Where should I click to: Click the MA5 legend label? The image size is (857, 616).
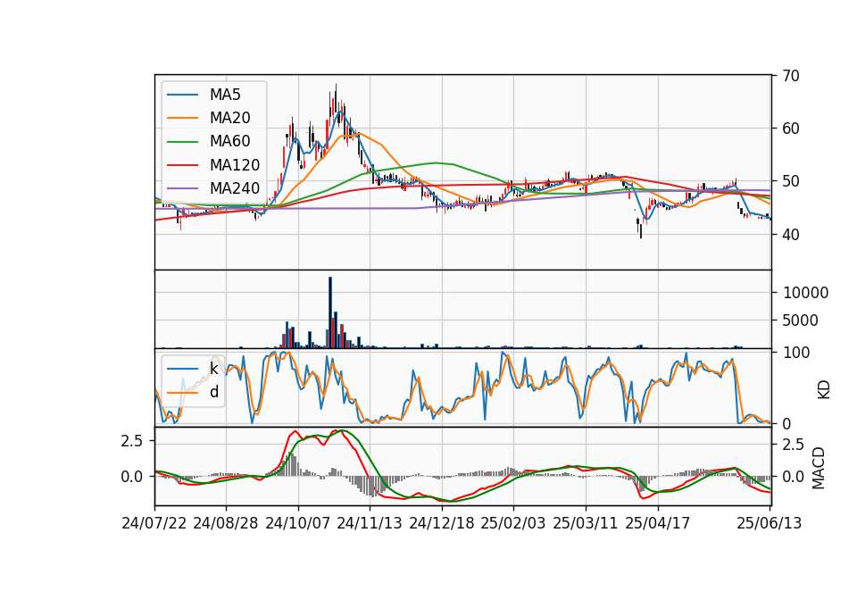[x=225, y=95]
